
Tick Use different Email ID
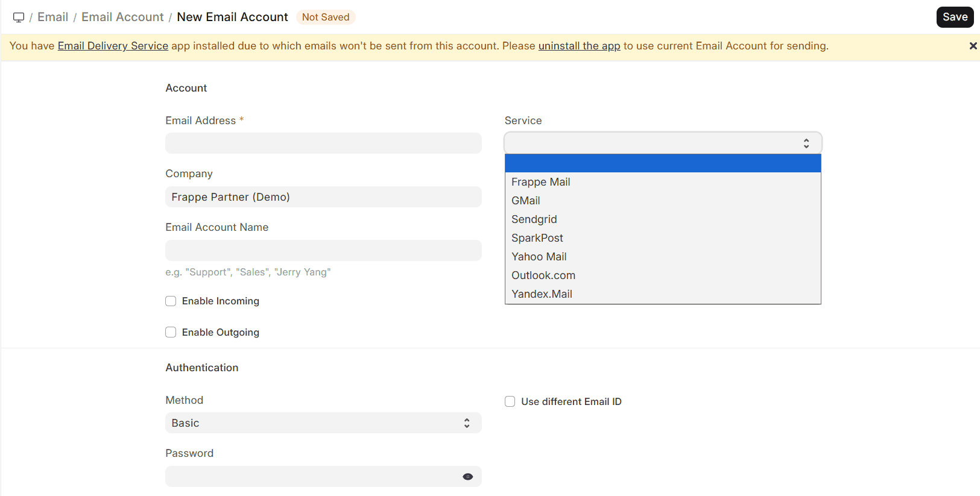pos(510,402)
